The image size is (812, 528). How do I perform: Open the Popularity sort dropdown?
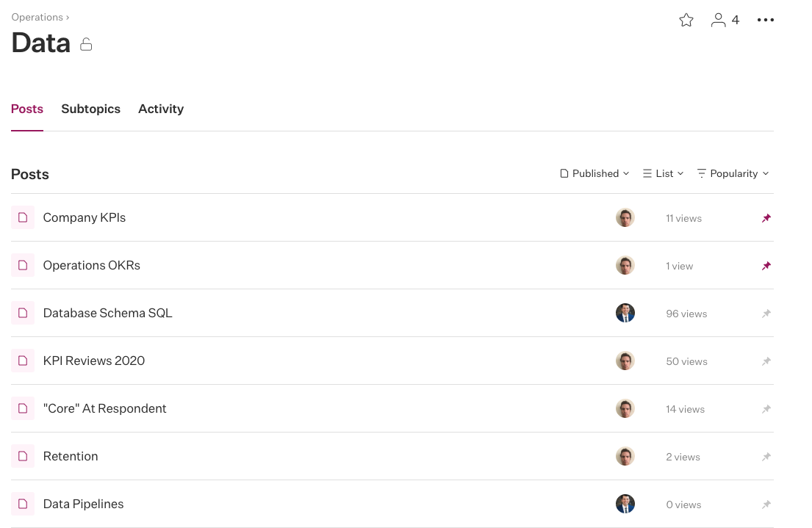tap(733, 173)
